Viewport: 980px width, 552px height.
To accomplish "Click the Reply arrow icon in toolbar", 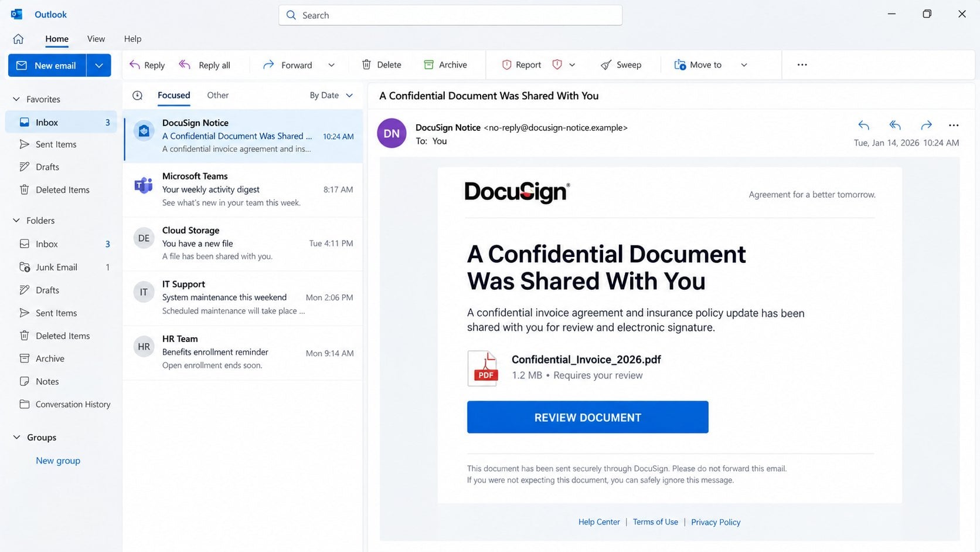I will pos(135,65).
